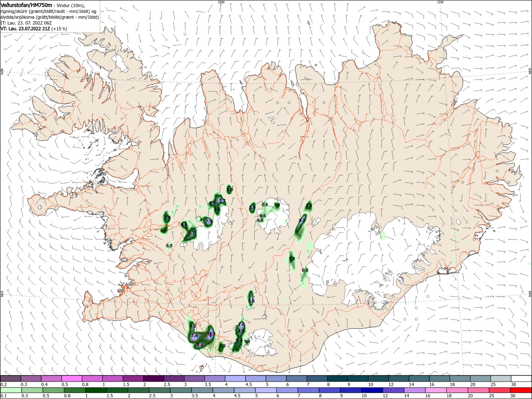Click the 5.7 precipitation value on the map
The height and width of the screenshot is (399, 532).
click(222, 201)
